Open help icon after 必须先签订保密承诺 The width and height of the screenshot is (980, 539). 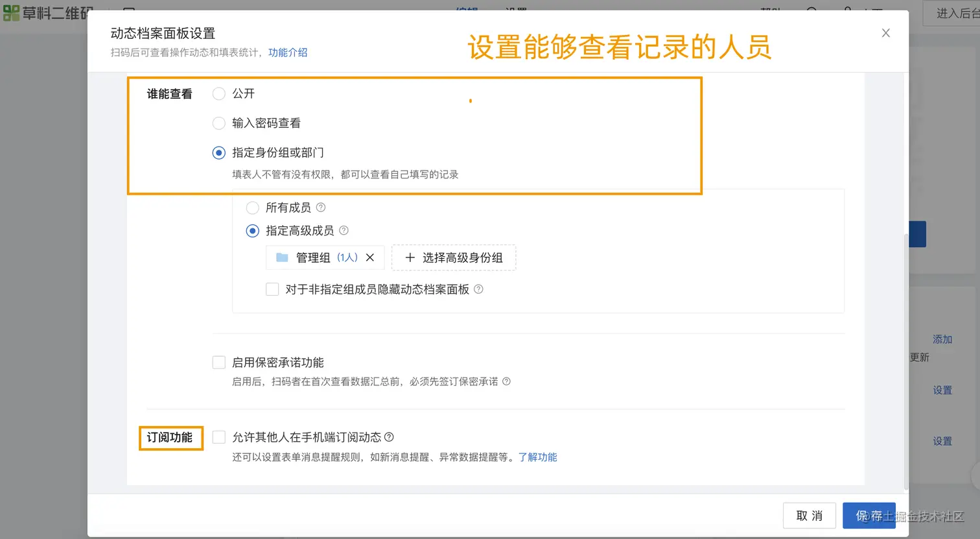(507, 381)
